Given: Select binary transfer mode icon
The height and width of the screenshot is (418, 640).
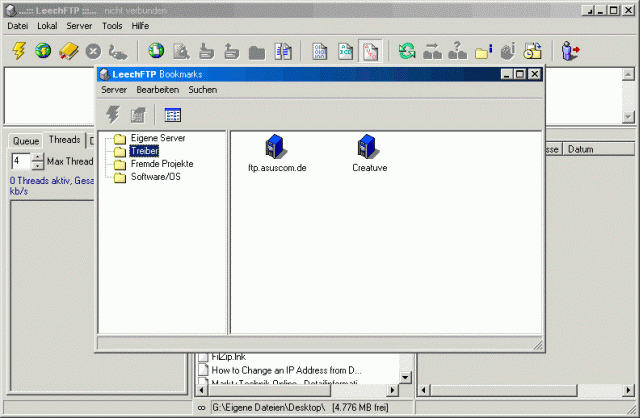Looking at the screenshot, I should 320,51.
